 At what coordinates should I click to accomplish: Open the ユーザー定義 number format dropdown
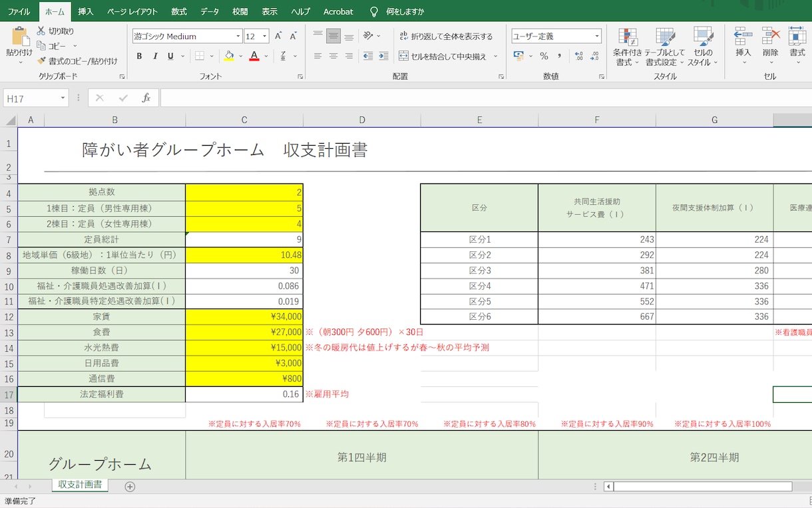click(597, 37)
